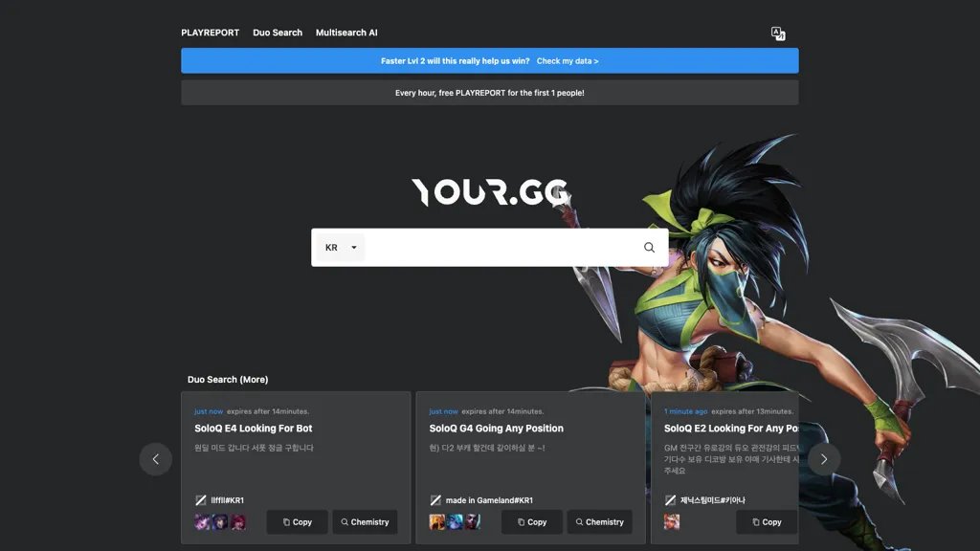Click the champion icon on third card
Viewport: 980px width, 551px height.
pos(672,522)
